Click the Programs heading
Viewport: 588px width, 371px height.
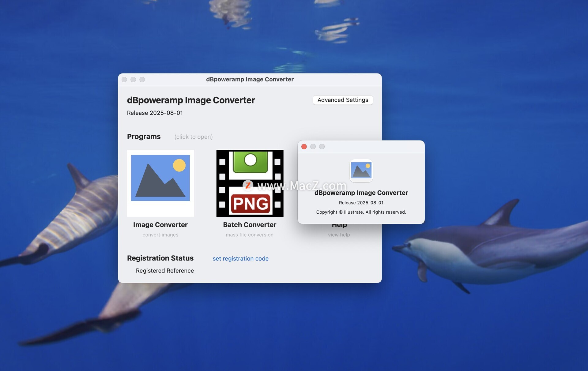tap(144, 137)
